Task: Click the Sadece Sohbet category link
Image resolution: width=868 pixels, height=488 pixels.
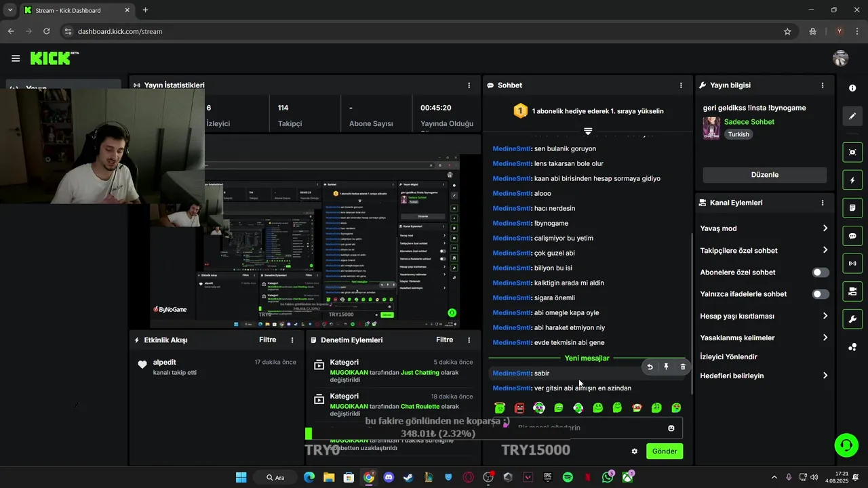Action: (x=749, y=122)
